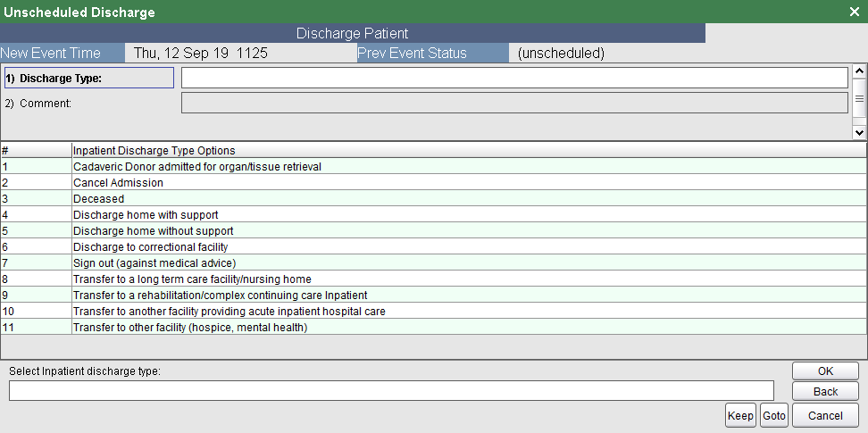Click the # column header
Screen dimensions: 868x433
click(36, 151)
